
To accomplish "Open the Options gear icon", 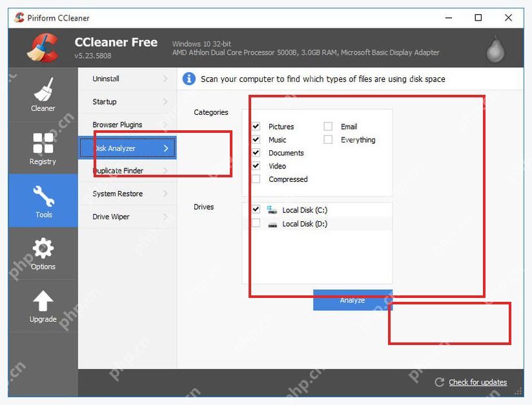I will (x=43, y=248).
